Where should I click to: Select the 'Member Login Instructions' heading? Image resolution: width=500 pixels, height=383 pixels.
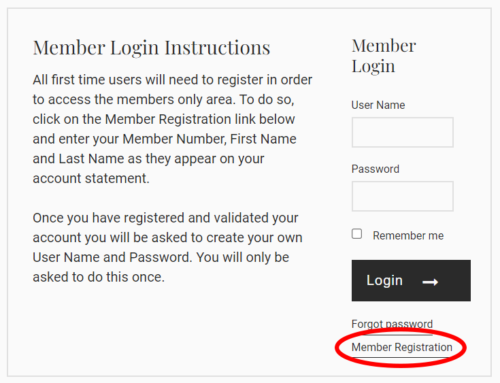pos(151,48)
